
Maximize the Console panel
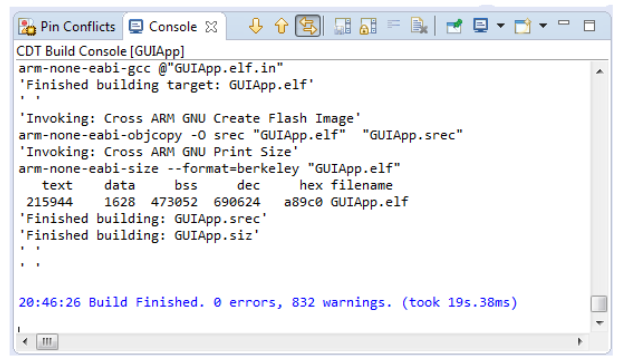click(590, 26)
